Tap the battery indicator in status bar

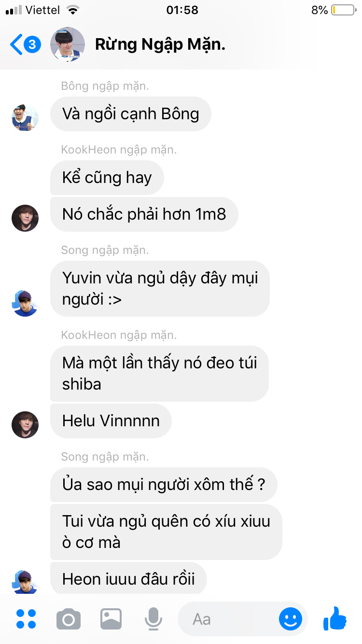click(343, 10)
